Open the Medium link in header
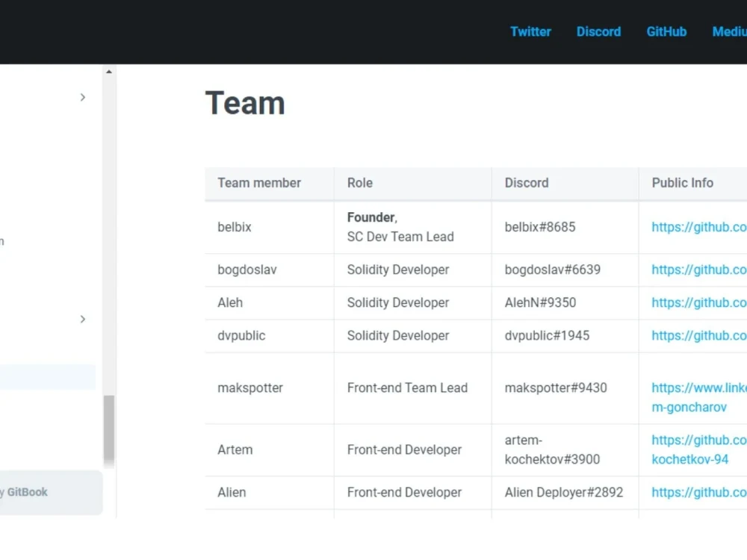The height and width of the screenshot is (560, 747). (729, 31)
